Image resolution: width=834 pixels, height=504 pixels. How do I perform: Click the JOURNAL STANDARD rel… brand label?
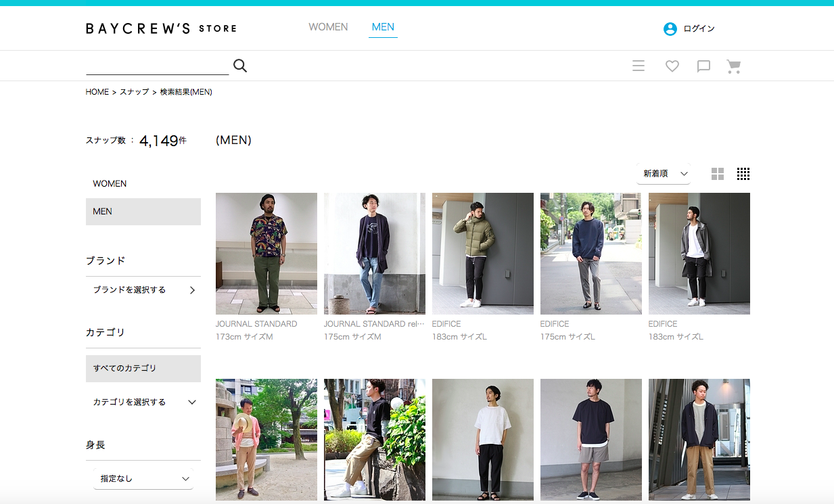pyautogui.click(x=375, y=324)
